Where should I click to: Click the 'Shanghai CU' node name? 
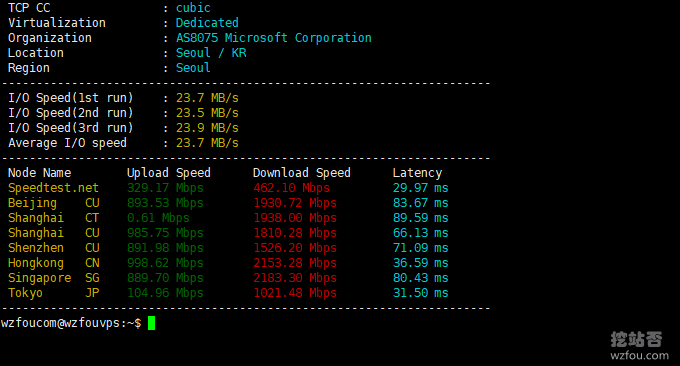tap(54, 233)
